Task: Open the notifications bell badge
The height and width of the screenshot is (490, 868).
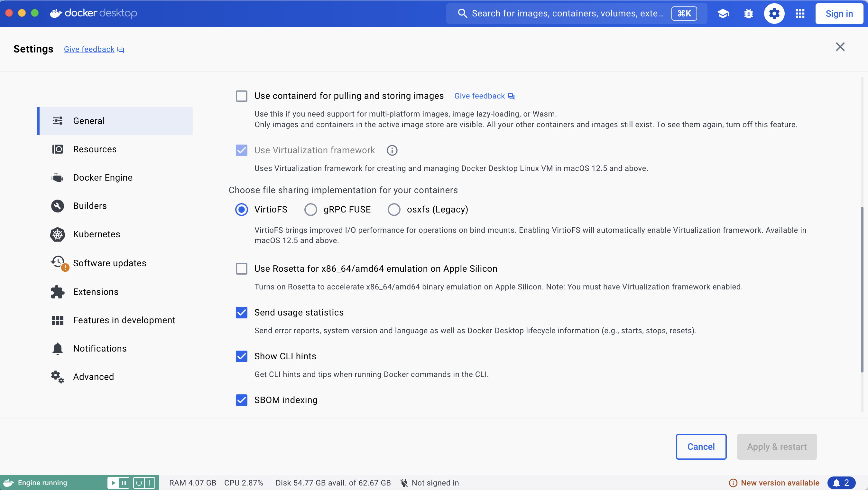Action: tap(841, 483)
